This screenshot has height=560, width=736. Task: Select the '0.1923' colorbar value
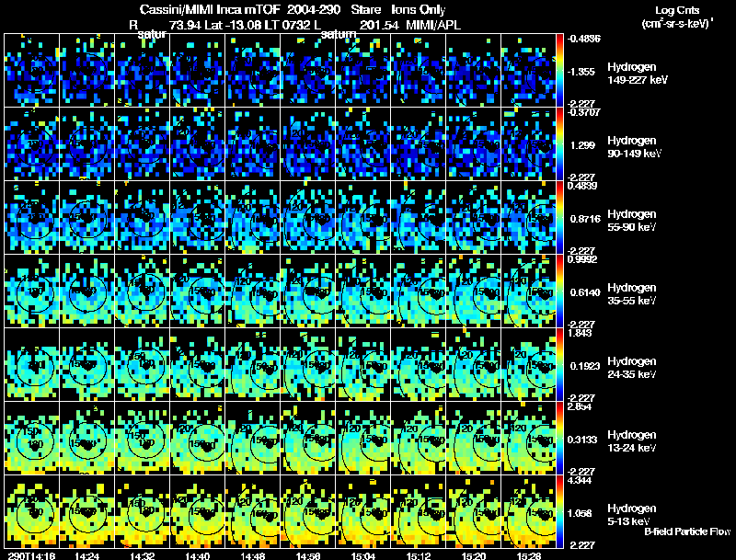[585, 366]
